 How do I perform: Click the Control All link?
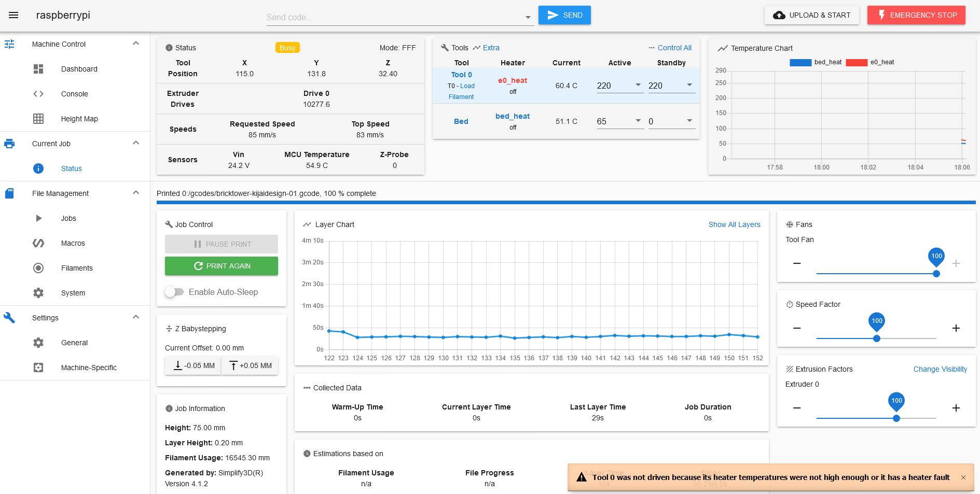674,48
